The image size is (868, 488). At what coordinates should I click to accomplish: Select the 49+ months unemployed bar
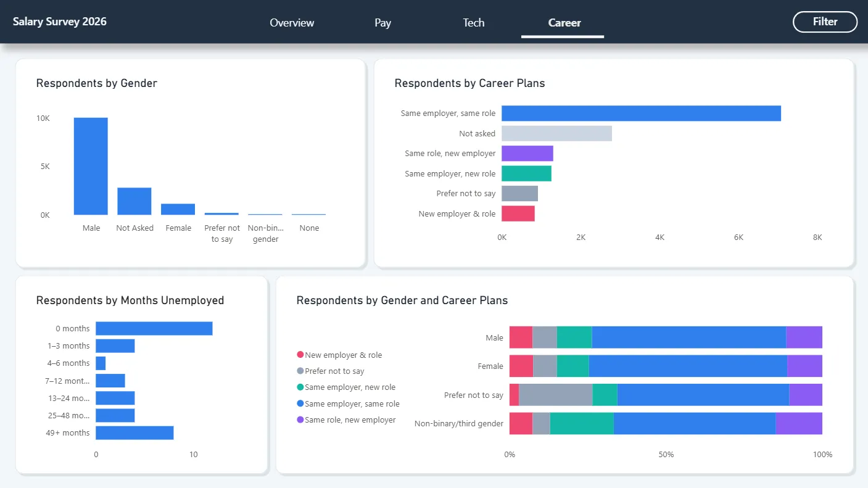[134, 432]
